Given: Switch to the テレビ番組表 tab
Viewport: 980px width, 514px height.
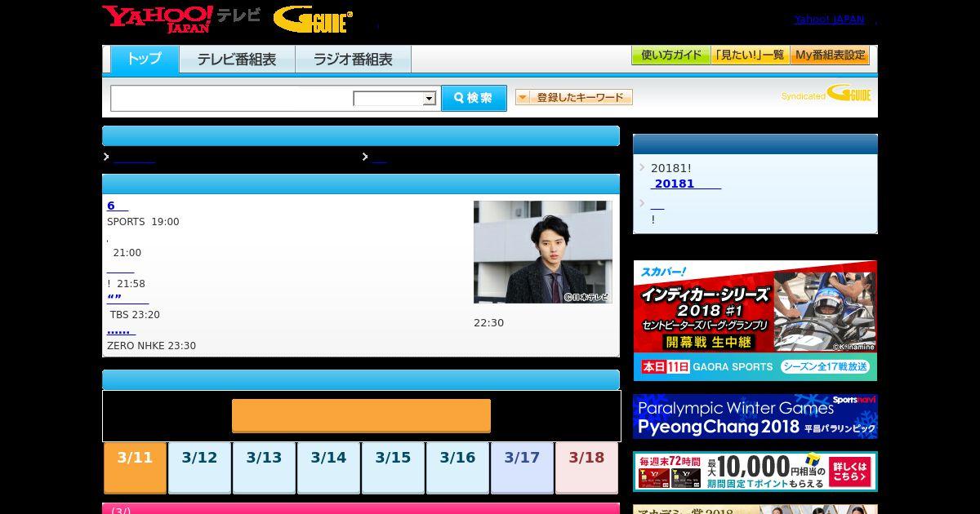Looking at the screenshot, I should (x=237, y=60).
